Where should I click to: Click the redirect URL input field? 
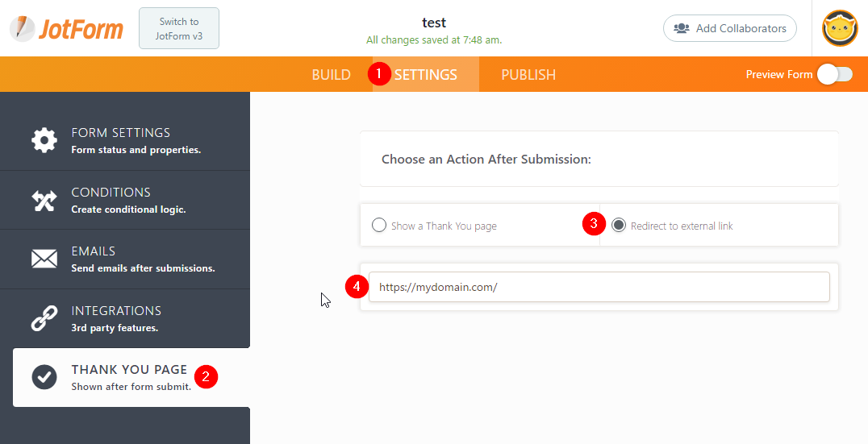coord(599,287)
